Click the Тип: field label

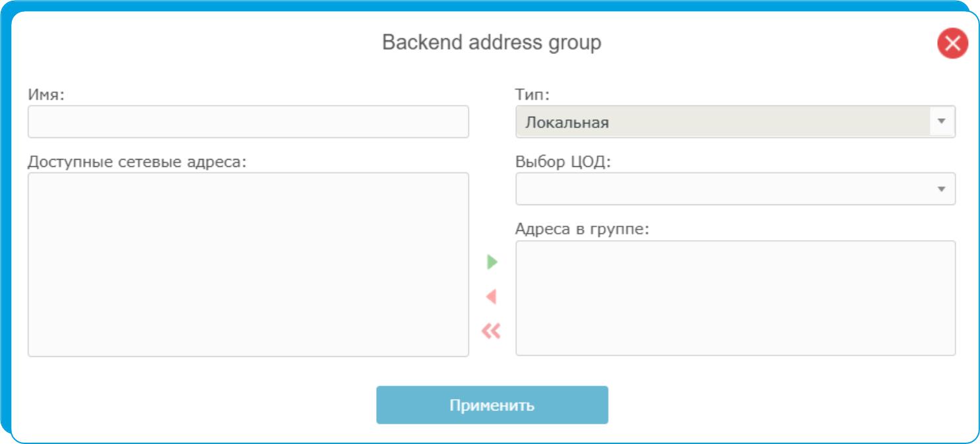533,94
